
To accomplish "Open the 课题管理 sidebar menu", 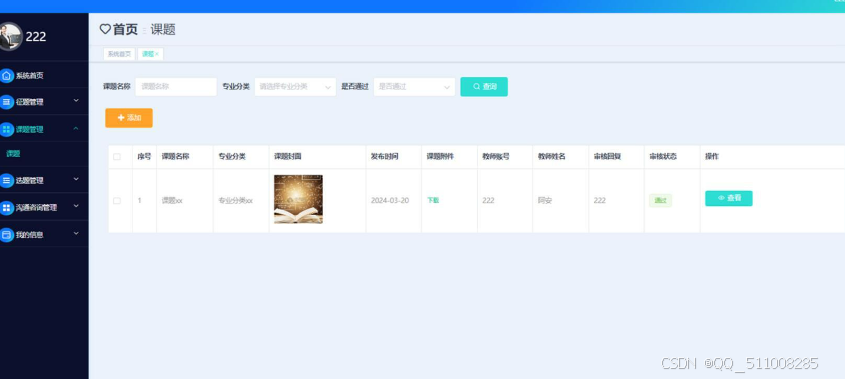I will 44,129.
